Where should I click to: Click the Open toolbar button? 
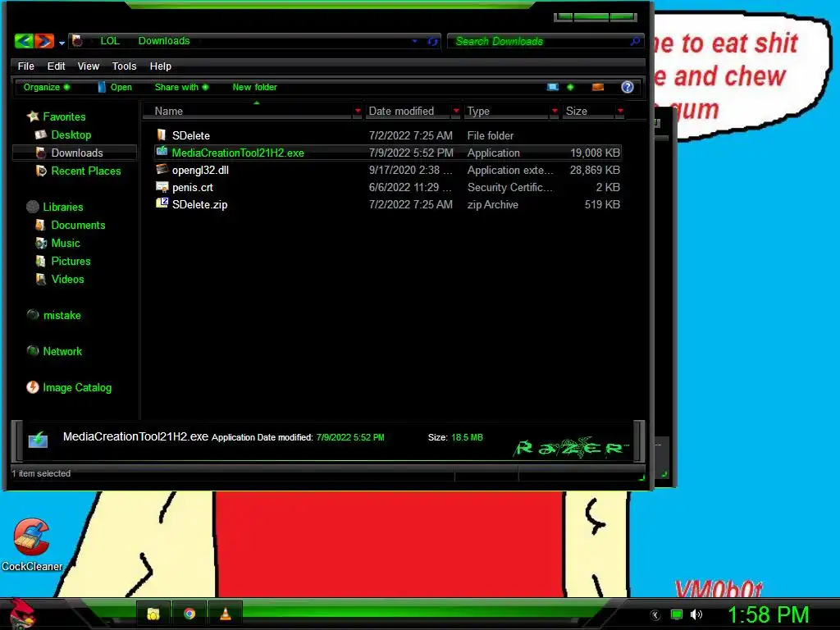115,87
